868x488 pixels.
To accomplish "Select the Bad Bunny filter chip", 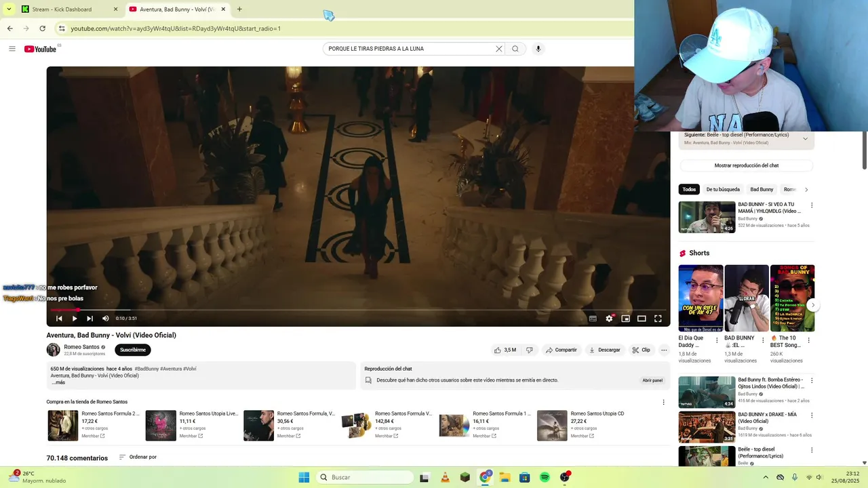I will (x=762, y=189).
